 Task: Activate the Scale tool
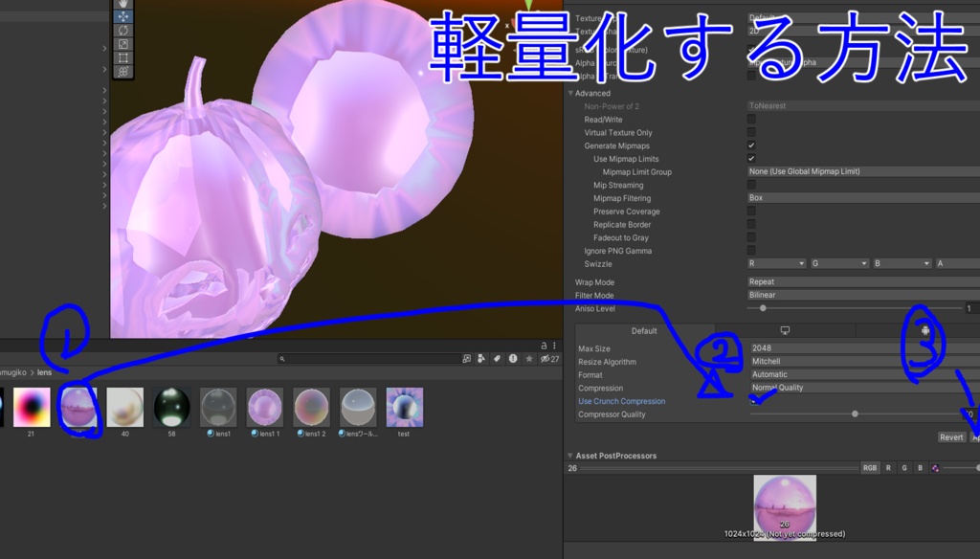coord(122,43)
